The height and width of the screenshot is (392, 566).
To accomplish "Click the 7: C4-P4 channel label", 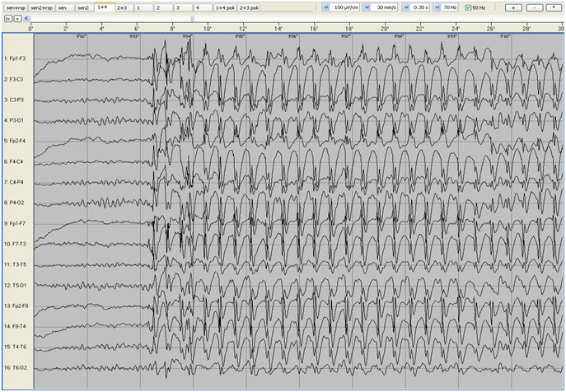I will click(x=14, y=182).
